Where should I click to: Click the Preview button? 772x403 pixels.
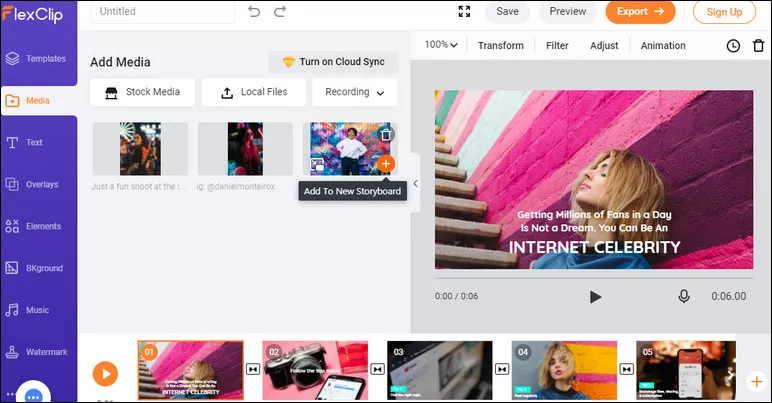(568, 11)
